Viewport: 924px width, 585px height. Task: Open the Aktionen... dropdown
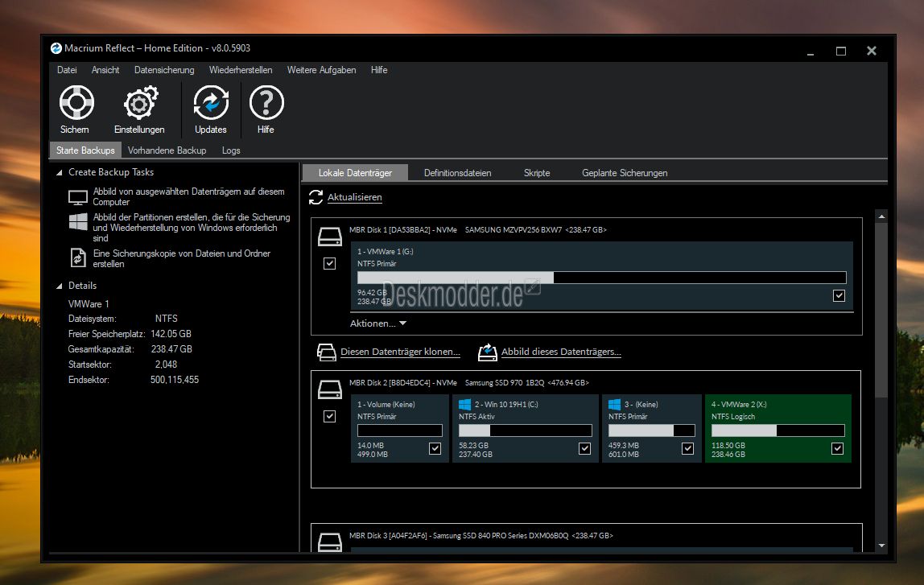(x=377, y=323)
